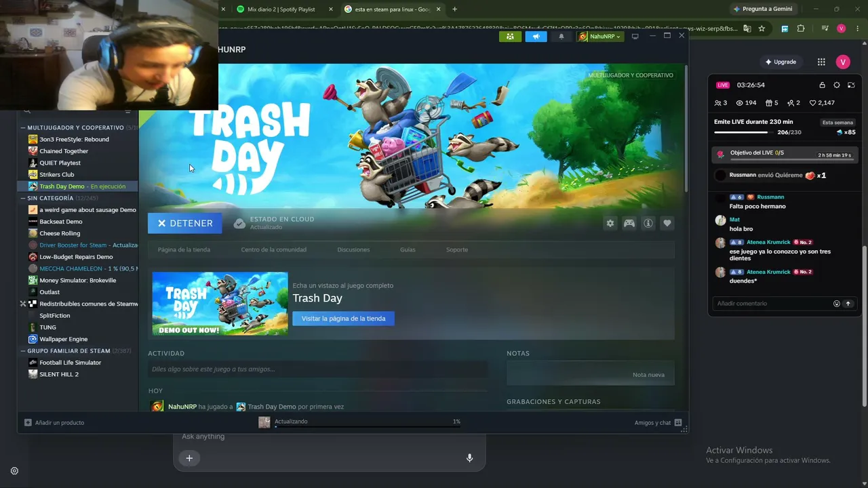This screenshot has height=488, width=868.
Task: Click the lock icon in LIVE panel
Action: coord(822,85)
